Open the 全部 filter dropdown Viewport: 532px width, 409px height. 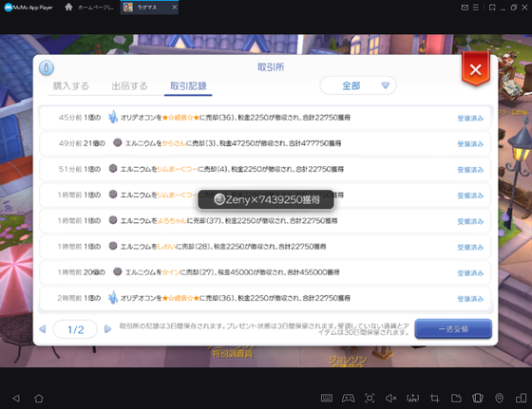pyautogui.click(x=358, y=85)
